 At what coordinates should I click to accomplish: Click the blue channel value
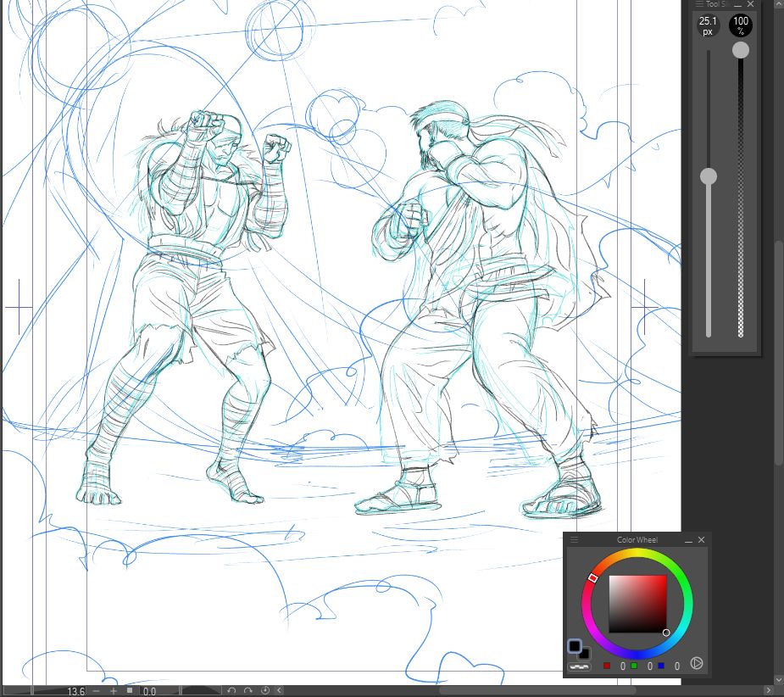click(x=676, y=666)
